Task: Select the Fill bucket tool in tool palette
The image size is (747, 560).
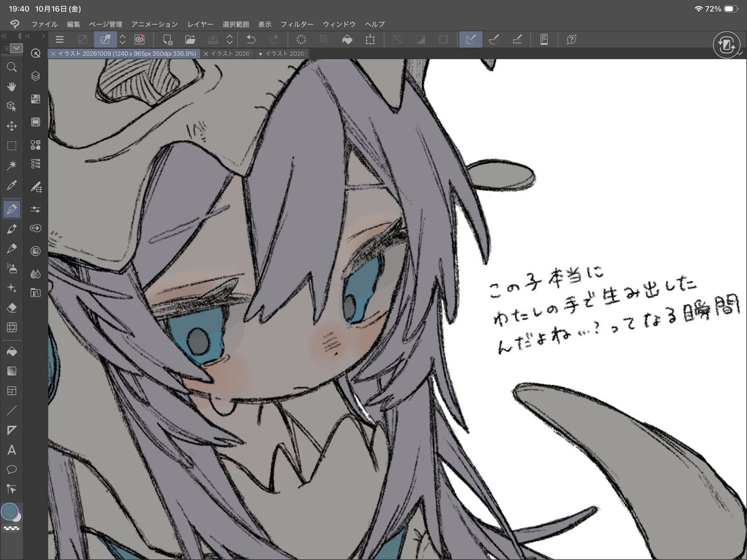Action: coord(11,351)
